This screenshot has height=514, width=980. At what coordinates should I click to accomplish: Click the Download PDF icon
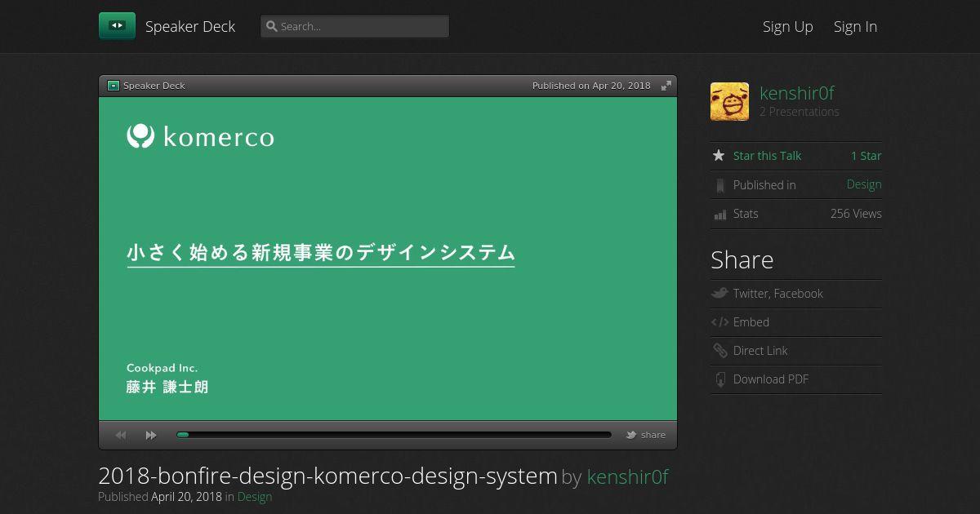720,379
